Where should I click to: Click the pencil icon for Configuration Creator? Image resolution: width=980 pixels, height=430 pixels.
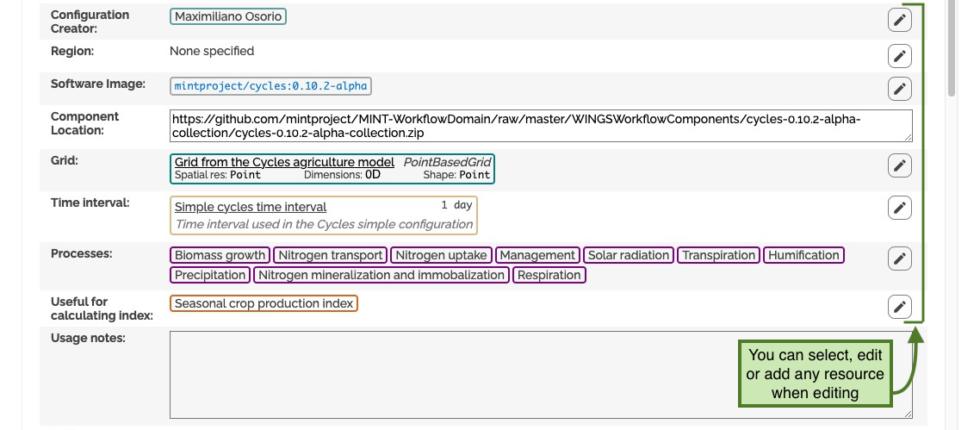899,20
